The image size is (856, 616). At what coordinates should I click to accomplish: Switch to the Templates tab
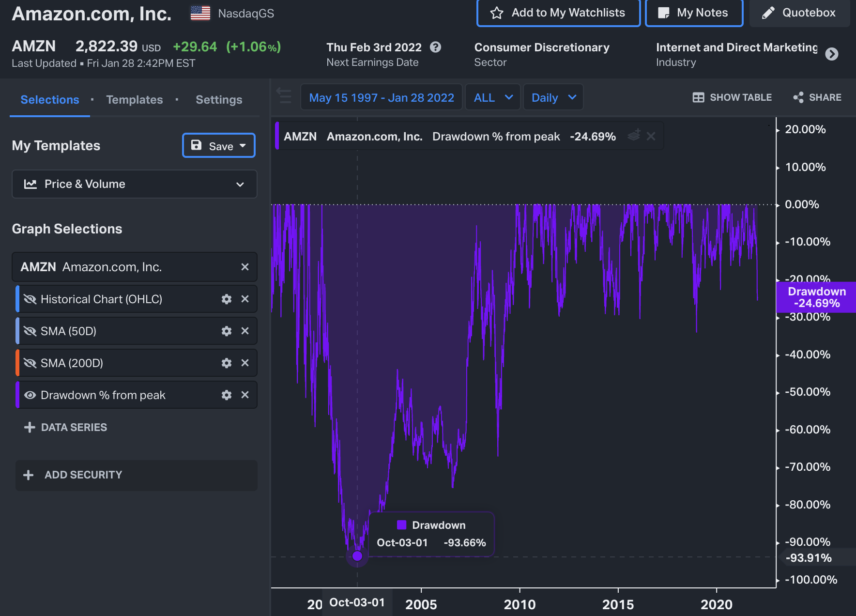point(134,100)
